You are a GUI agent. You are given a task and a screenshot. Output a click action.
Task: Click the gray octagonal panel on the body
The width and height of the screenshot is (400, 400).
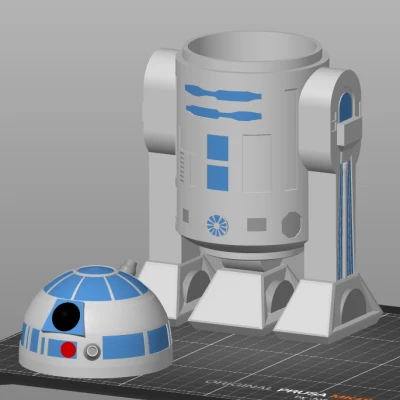pos(291,225)
